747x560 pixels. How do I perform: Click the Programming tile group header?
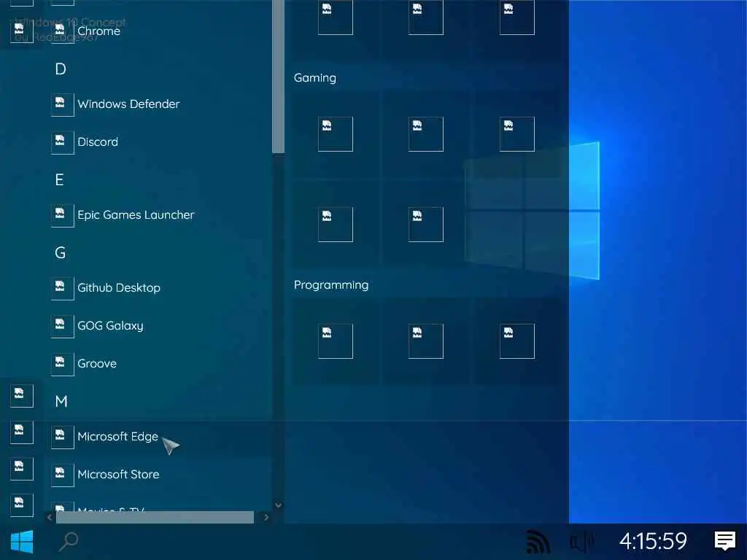coord(331,285)
